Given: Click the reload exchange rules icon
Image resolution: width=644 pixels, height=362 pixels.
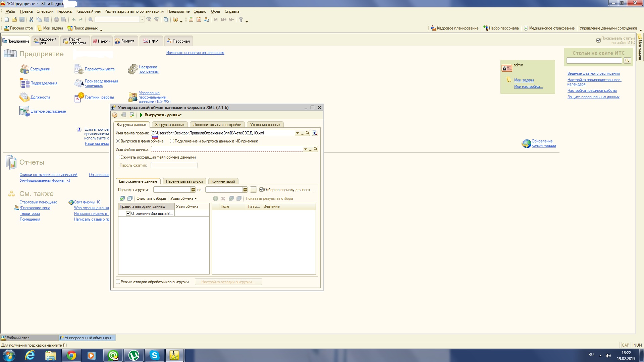Looking at the screenshot, I should click(x=315, y=133).
